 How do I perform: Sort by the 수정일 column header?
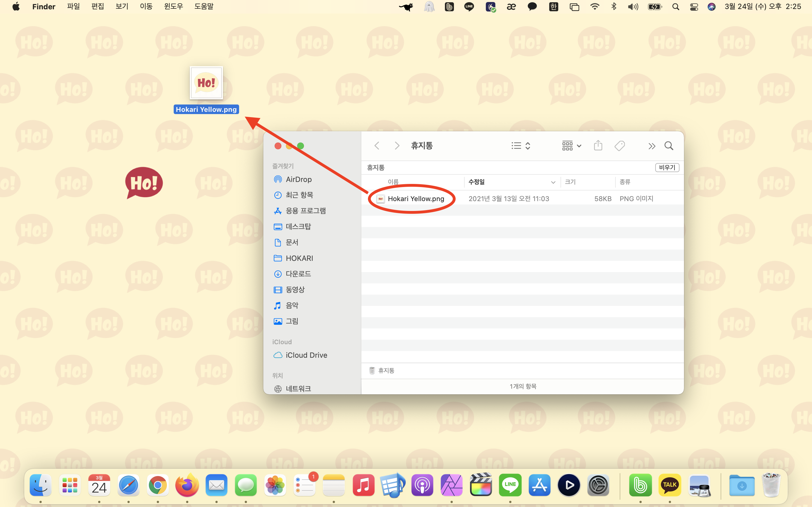coord(477,182)
